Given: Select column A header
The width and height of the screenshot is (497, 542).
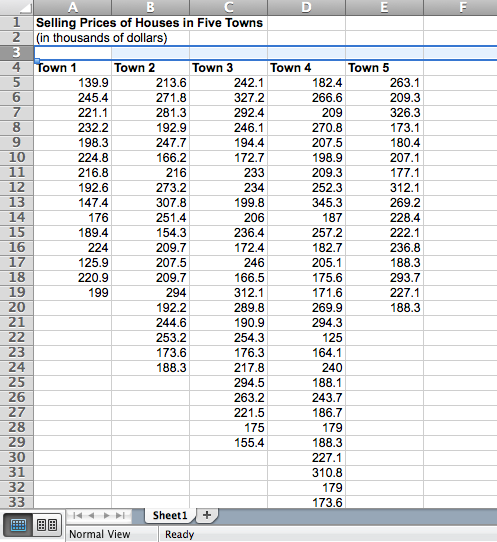Looking at the screenshot, I should click(73, 7).
